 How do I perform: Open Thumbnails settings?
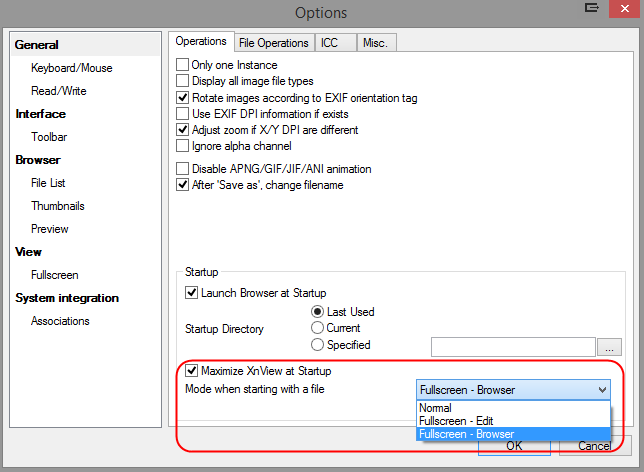pos(58,206)
